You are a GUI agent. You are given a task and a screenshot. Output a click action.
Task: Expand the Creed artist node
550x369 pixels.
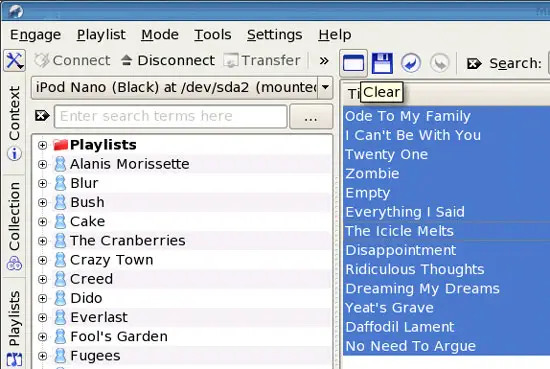(x=42, y=279)
